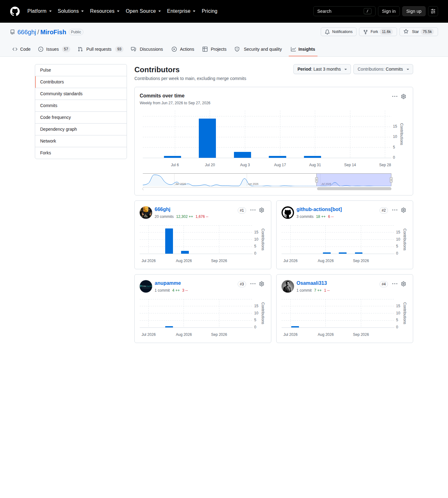Click the github-actions[bot] avatar
The width and height of the screenshot is (448, 498).
pos(288,213)
